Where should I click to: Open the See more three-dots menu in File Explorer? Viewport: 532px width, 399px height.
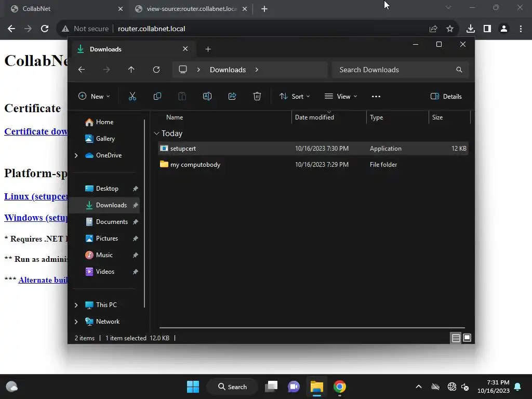(x=376, y=96)
